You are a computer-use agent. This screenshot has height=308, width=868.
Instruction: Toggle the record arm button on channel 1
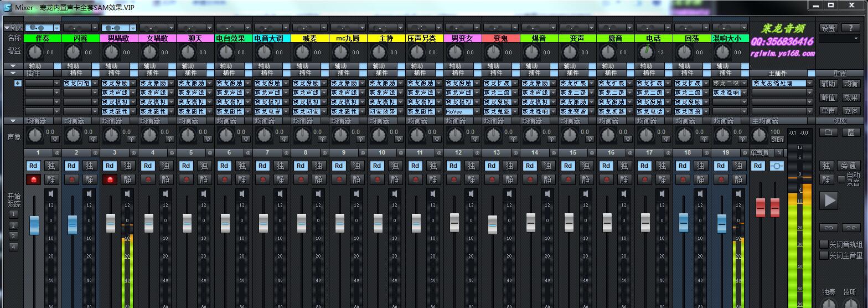click(x=34, y=179)
